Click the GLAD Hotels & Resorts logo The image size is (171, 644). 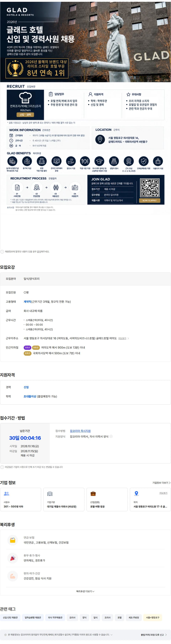pyautogui.click(x=20, y=12)
